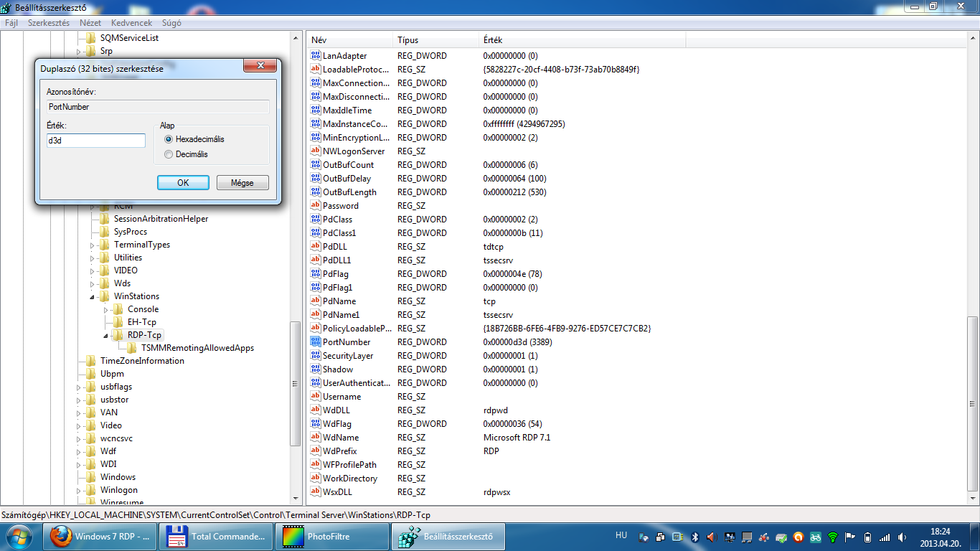Collapse the WinStations tree node
This screenshot has height=551, width=980.
pos(93,296)
